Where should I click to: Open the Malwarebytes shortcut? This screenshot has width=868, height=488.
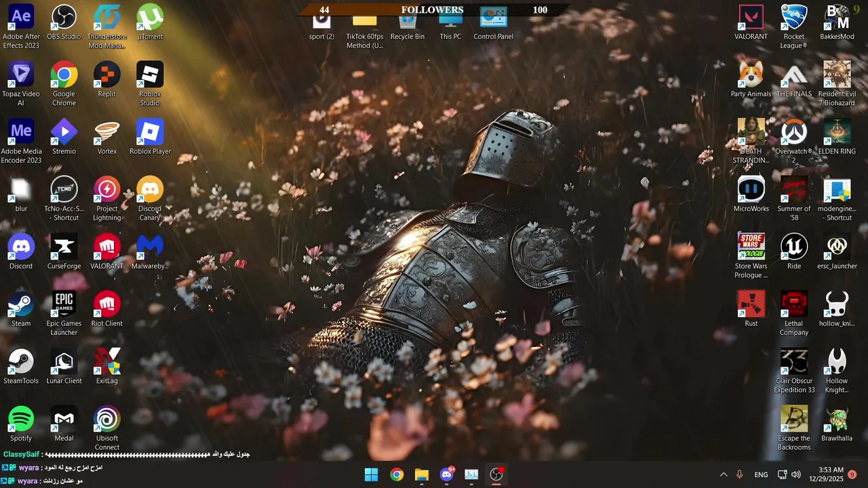tap(150, 253)
